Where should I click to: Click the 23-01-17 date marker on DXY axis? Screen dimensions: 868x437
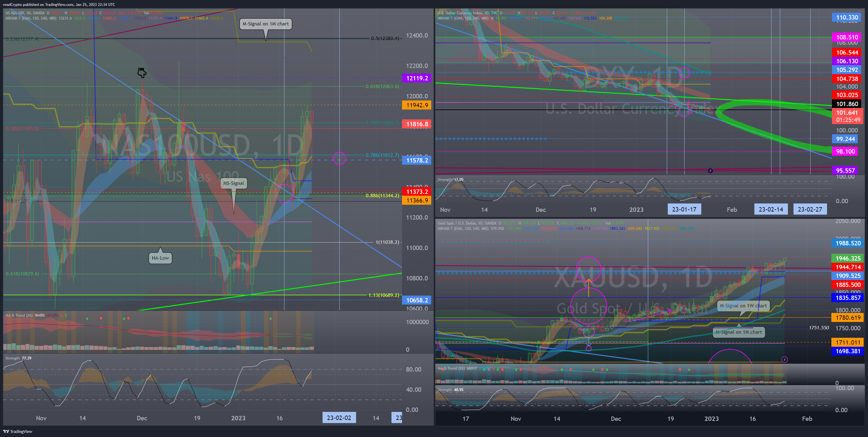[684, 209]
